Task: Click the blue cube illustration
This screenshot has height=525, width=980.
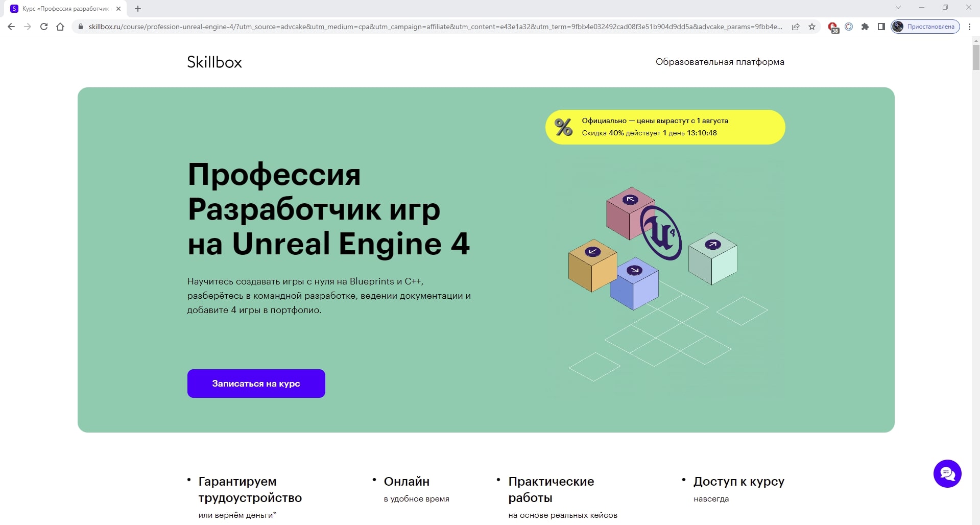Action: [x=635, y=284]
